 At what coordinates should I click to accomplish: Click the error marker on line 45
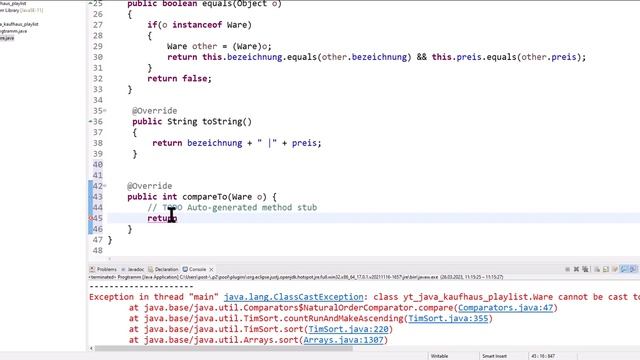tap(91, 218)
